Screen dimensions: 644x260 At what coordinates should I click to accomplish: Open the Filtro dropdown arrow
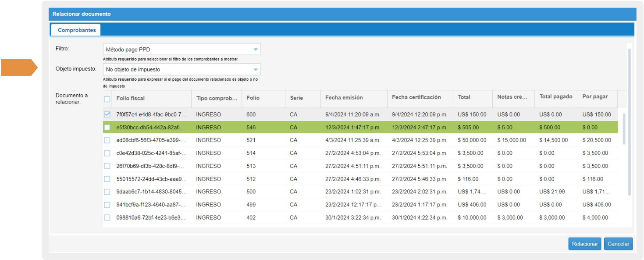[x=256, y=50]
